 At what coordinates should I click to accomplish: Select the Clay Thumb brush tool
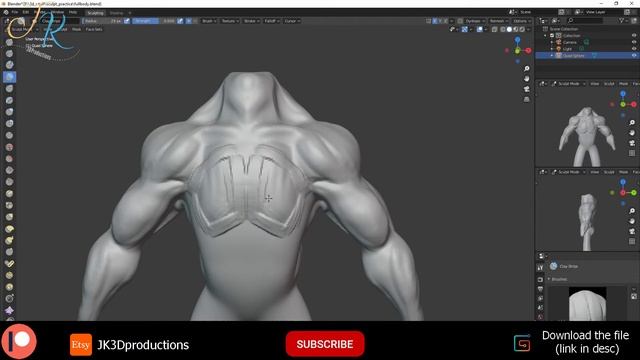(9, 88)
